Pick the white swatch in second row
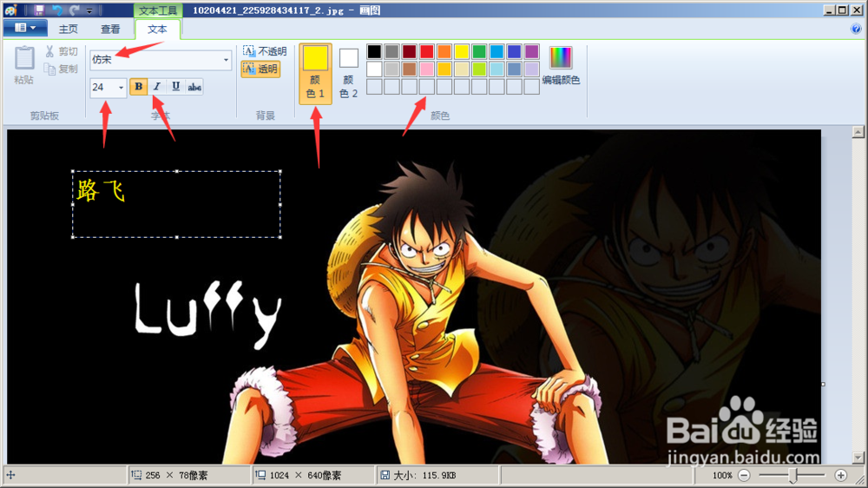The width and height of the screenshot is (868, 488). coord(374,69)
